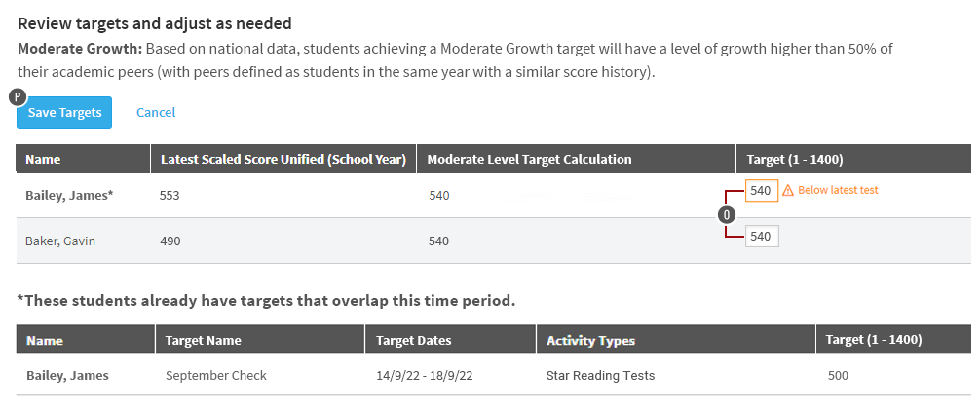Click Star Reading Tests activity cell
The height and width of the screenshot is (408, 980).
click(x=600, y=376)
